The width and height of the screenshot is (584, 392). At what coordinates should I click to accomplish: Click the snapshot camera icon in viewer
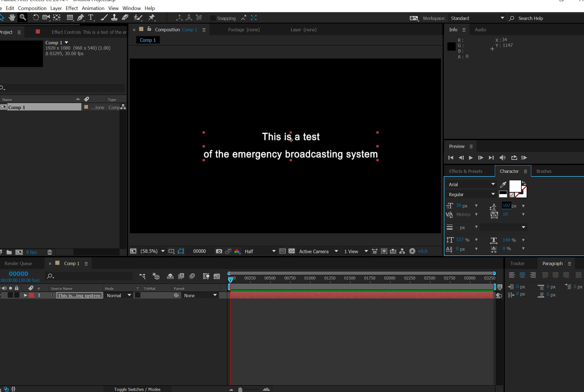pos(219,251)
